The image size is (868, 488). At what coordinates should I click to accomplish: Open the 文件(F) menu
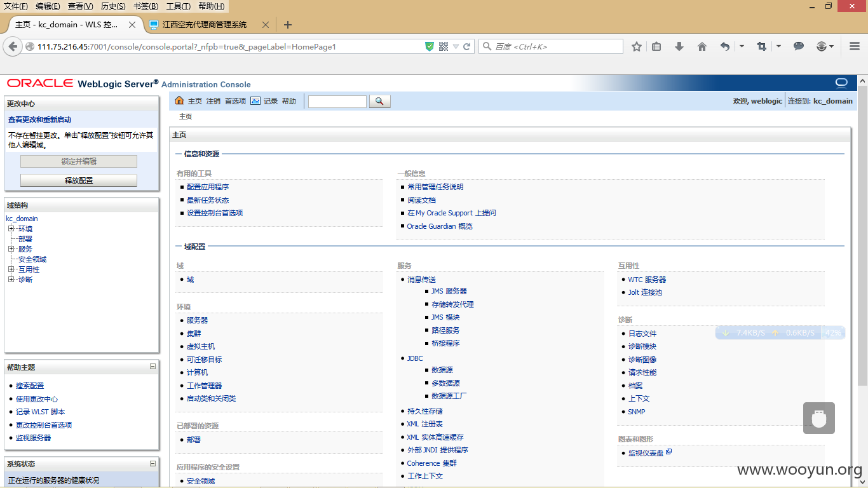pyautogui.click(x=16, y=6)
